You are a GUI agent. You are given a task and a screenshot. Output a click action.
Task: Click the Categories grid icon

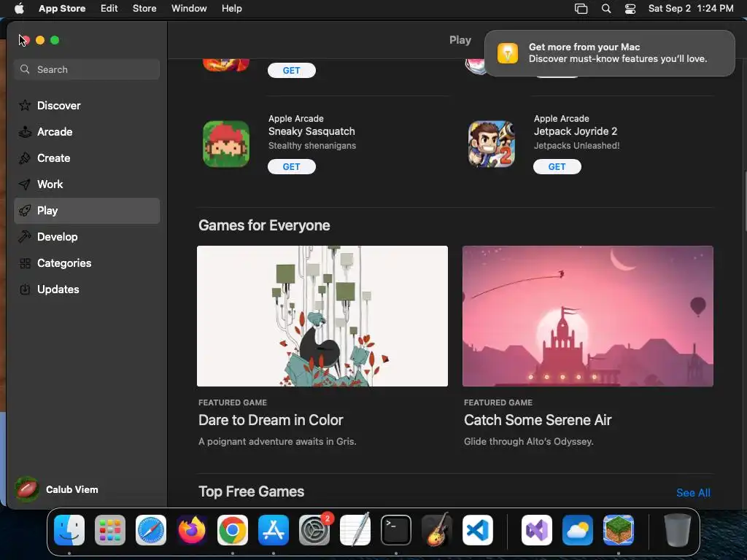coord(25,262)
